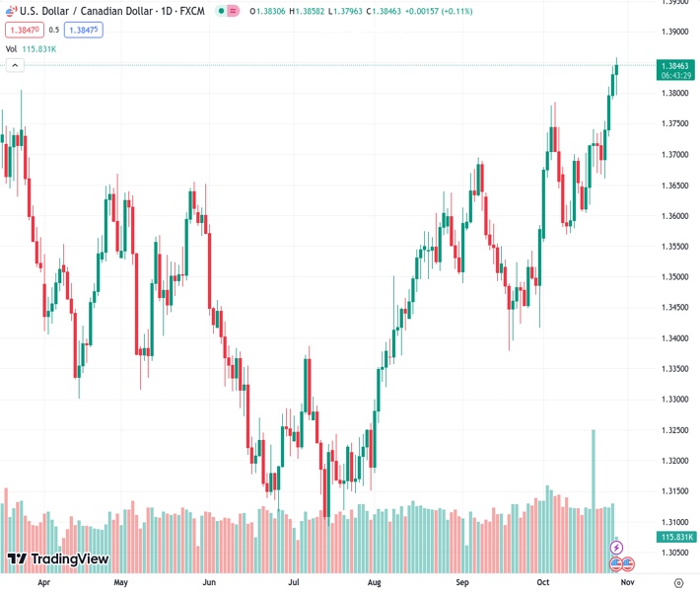Click the purple lightning bolt icon

tap(617, 548)
